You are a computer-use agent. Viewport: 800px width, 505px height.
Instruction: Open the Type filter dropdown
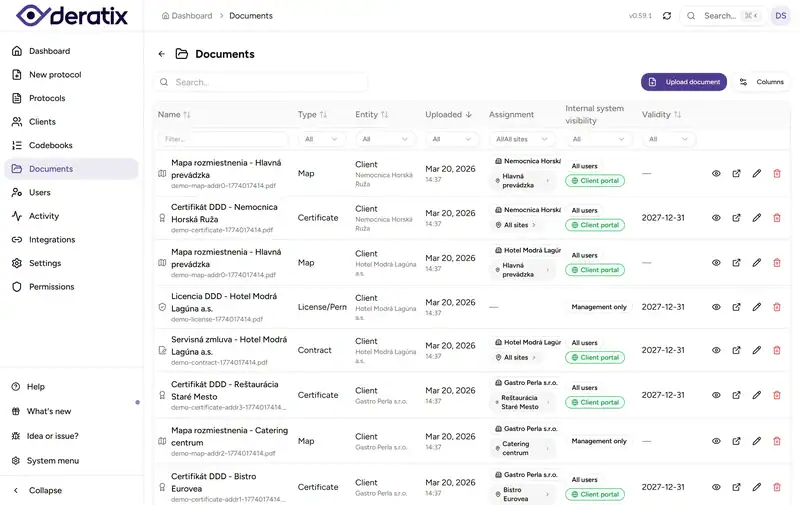[320, 139]
